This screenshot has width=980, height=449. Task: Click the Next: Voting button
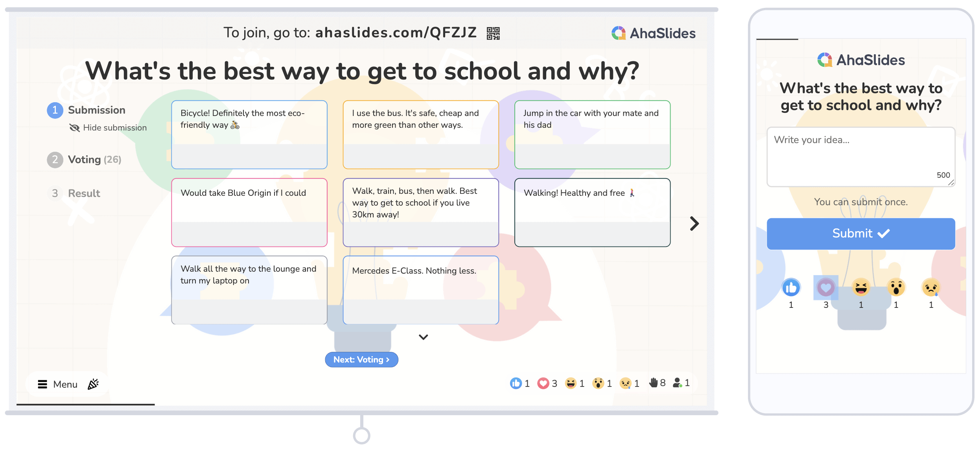point(362,359)
